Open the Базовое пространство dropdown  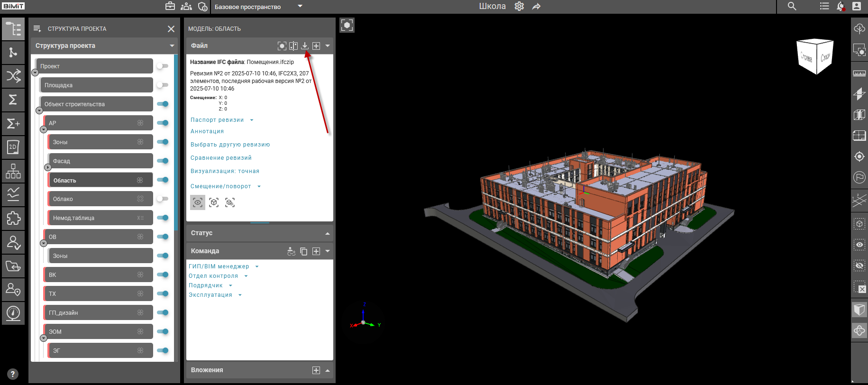point(300,6)
